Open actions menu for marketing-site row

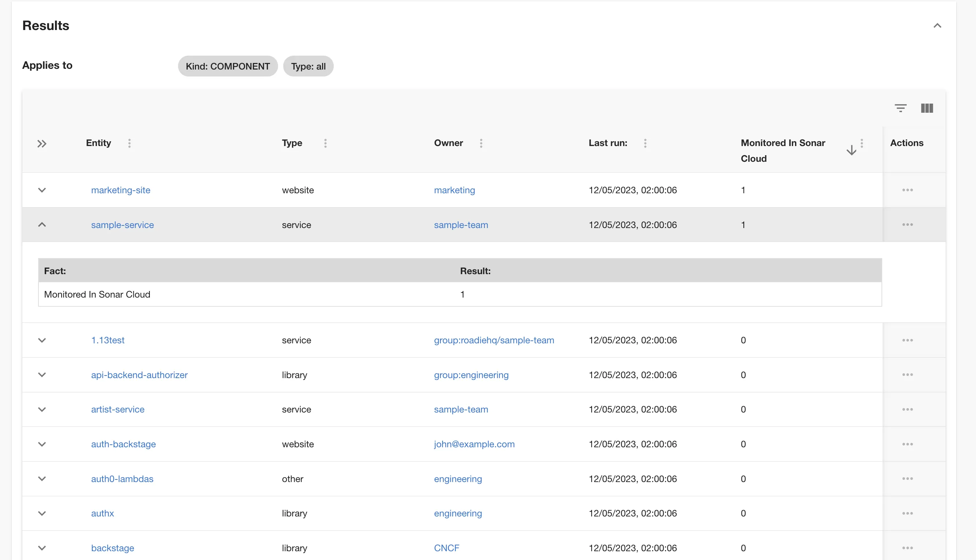(x=907, y=190)
